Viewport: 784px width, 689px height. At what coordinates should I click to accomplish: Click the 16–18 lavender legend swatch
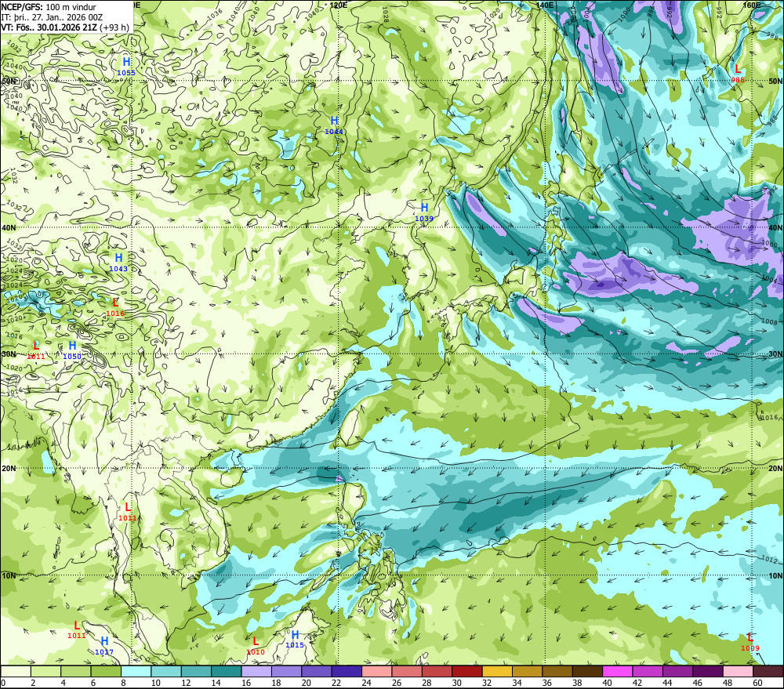(256, 671)
